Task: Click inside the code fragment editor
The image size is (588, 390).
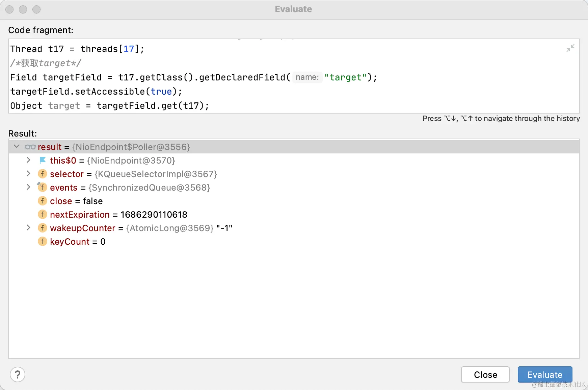Action: 294,76
